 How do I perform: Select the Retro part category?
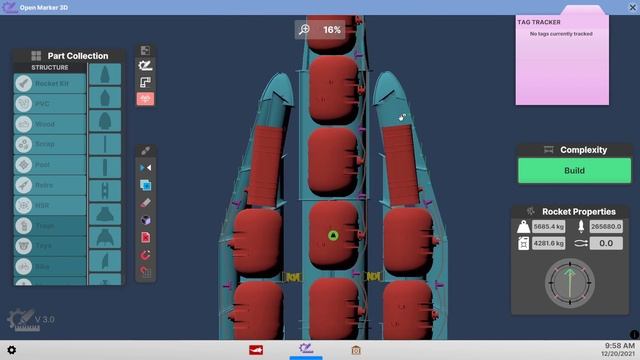tap(50, 185)
